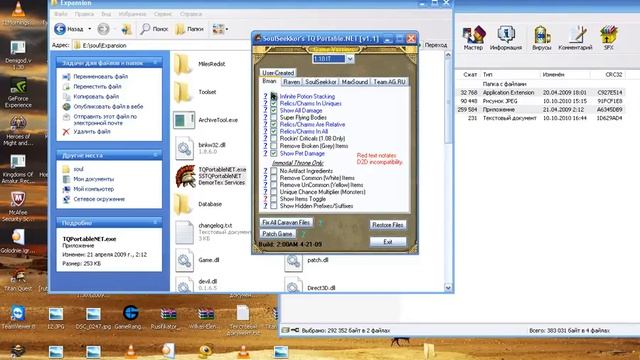Go up one folder level in Explorer
640x360 pixels.
[x=127, y=29]
